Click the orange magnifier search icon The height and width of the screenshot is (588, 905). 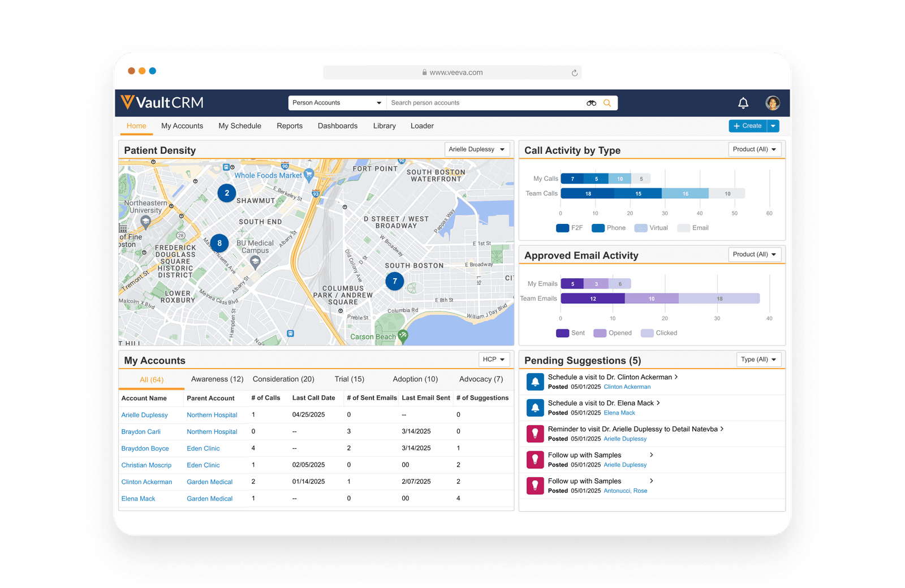(607, 103)
